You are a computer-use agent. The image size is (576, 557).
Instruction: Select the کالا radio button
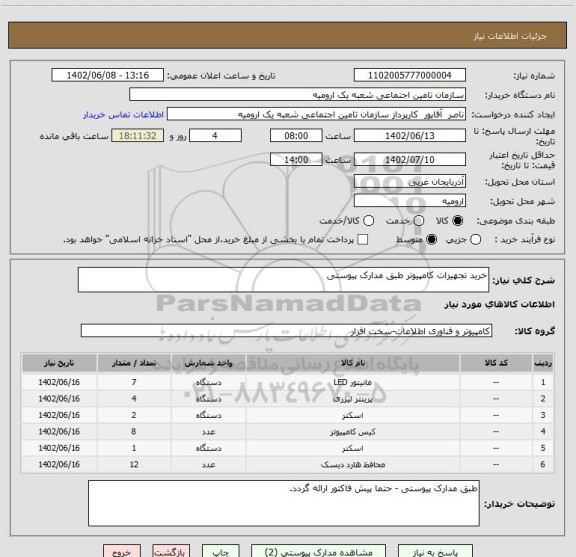[458, 220]
